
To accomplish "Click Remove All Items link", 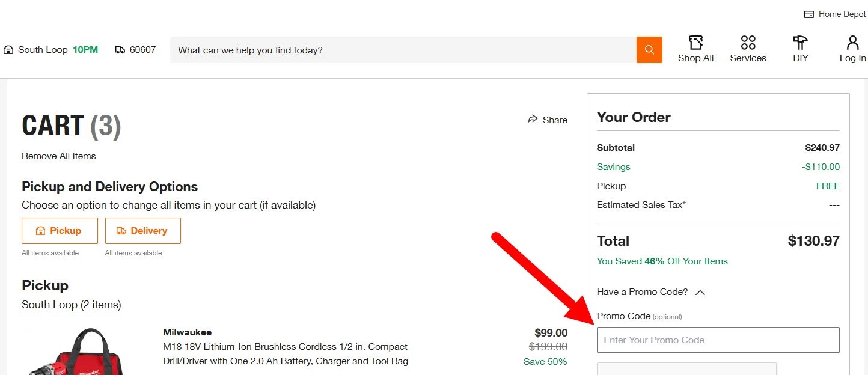I will pos(58,156).
